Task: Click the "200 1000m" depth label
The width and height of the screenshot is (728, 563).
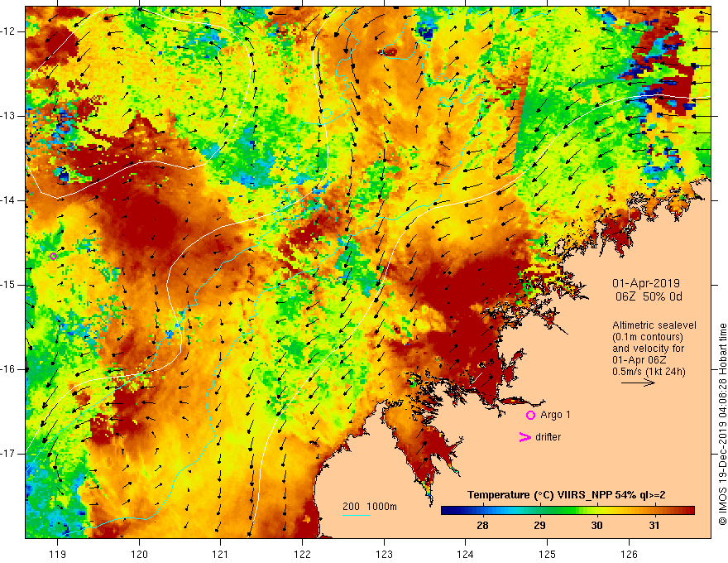Action: [x=370, y=507]
